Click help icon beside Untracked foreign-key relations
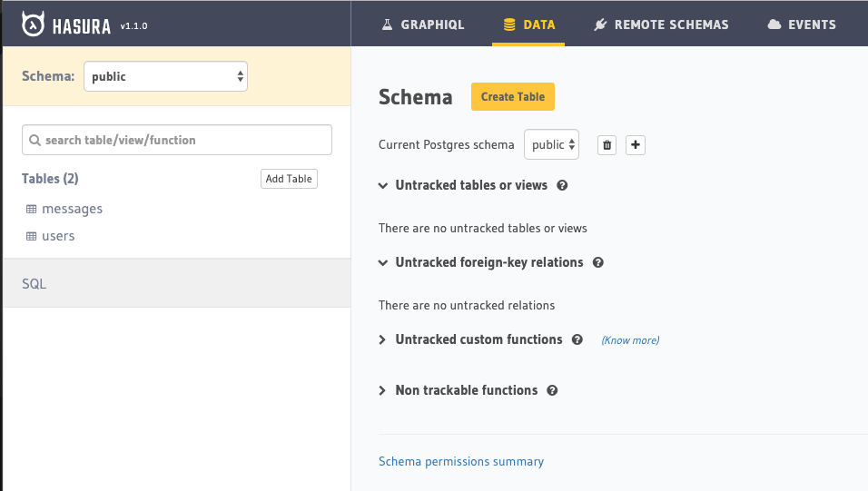The image size is (868, 491). (x=597, y=262)
